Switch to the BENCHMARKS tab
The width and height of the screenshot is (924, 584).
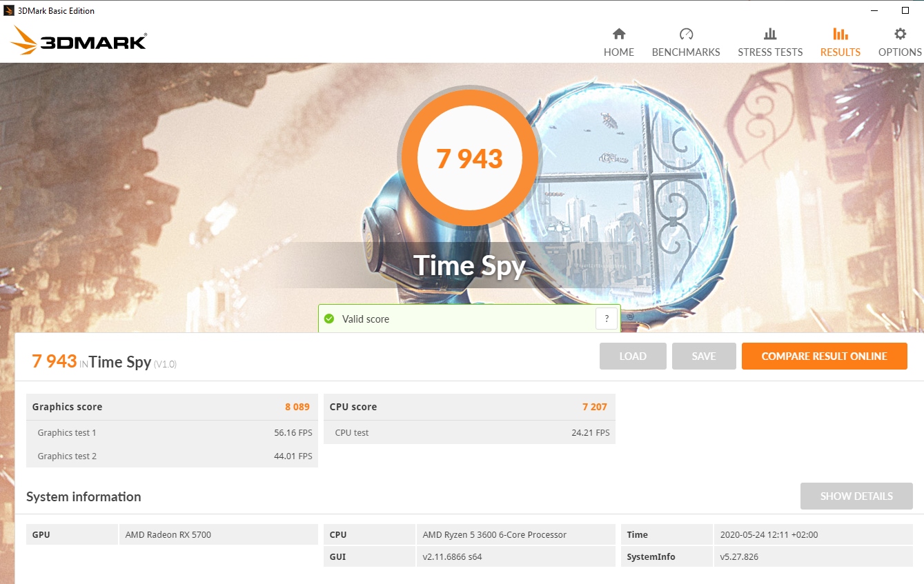point(685,52)
